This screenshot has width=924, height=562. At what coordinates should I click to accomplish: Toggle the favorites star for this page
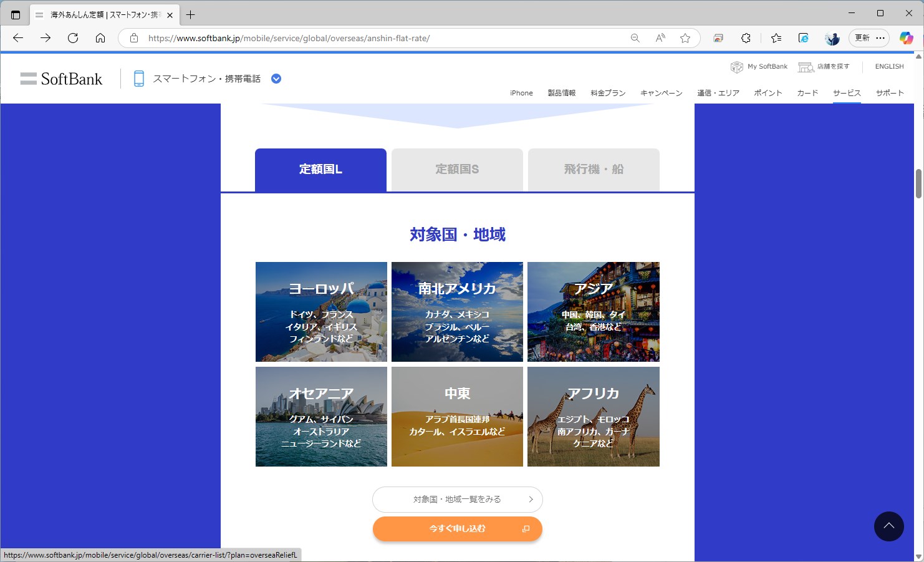[x=686, y=38]
